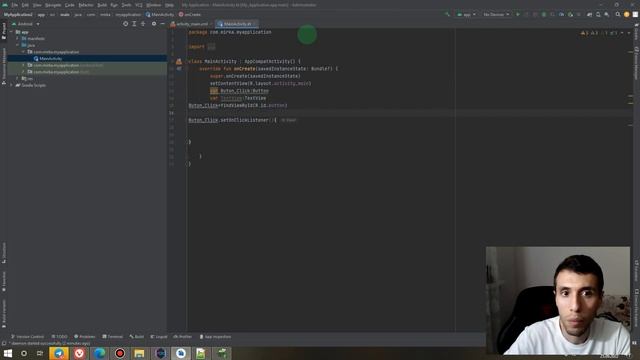Open the Logcat tool window
Screen dimensions: 640x360
pyautogui.click(x=159, y=337)
